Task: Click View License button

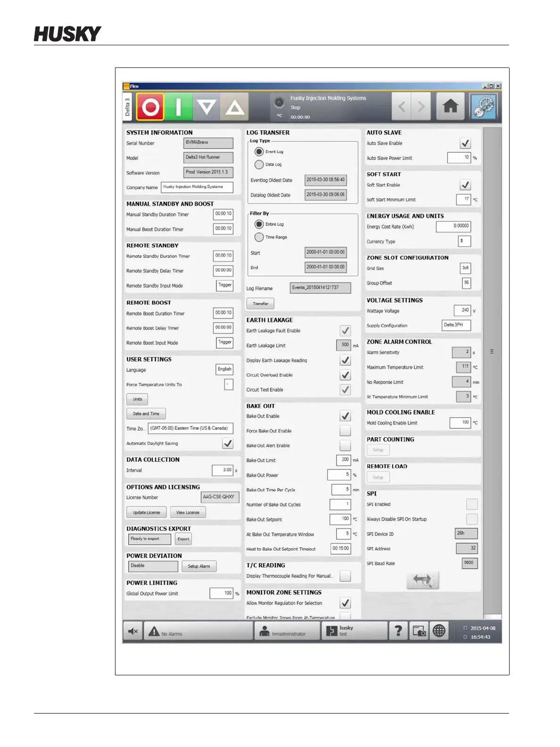Action: (188, 512)
